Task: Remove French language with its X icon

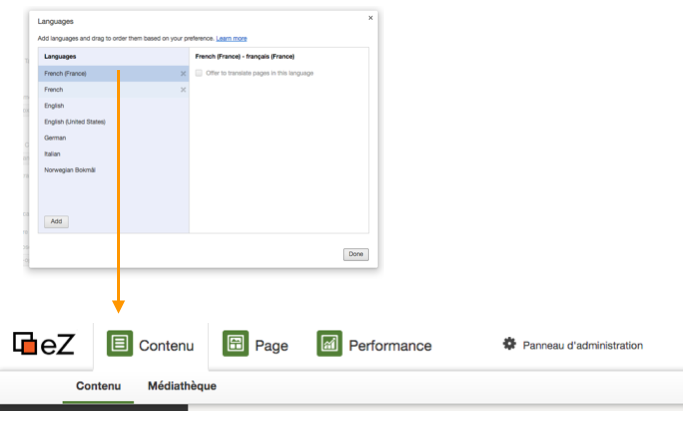Action: (183, 89)
